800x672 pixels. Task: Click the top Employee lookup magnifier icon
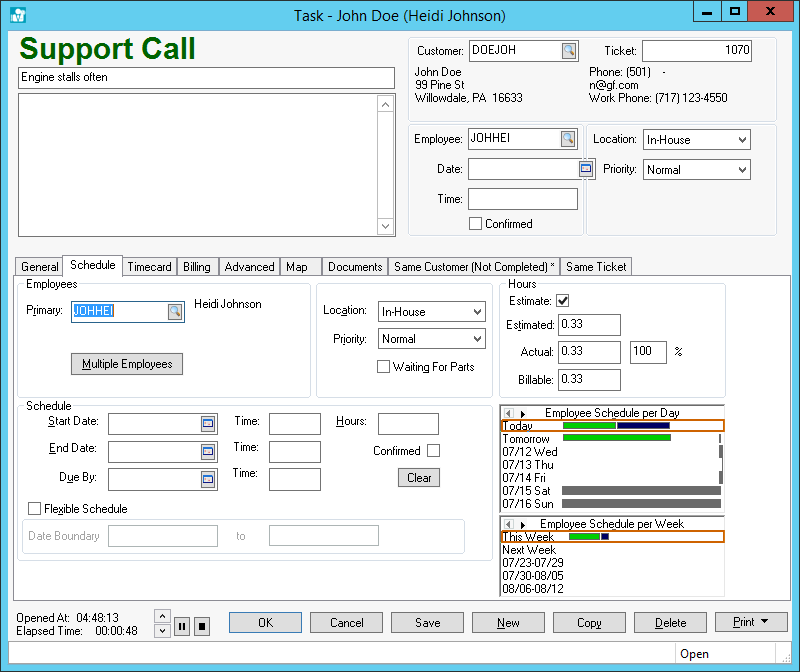[568, 140]
